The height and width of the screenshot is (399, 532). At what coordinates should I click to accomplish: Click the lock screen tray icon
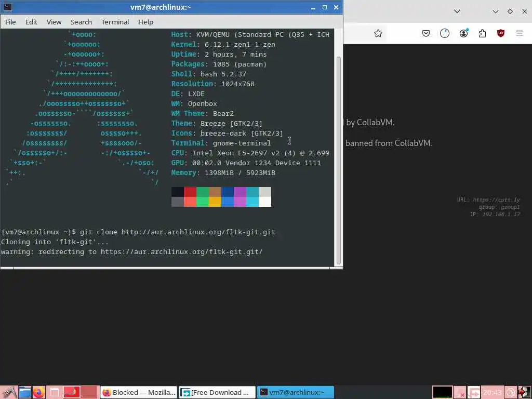click(511, 393)
